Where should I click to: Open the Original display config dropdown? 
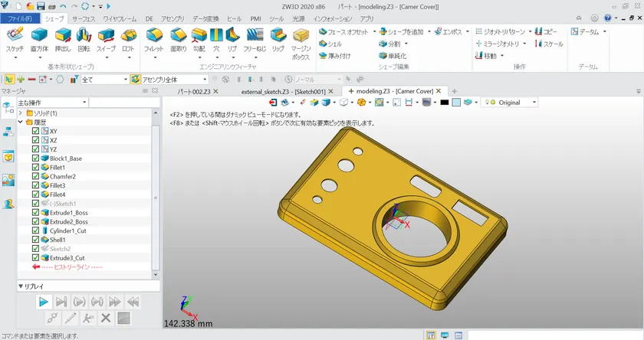point(534,102)
